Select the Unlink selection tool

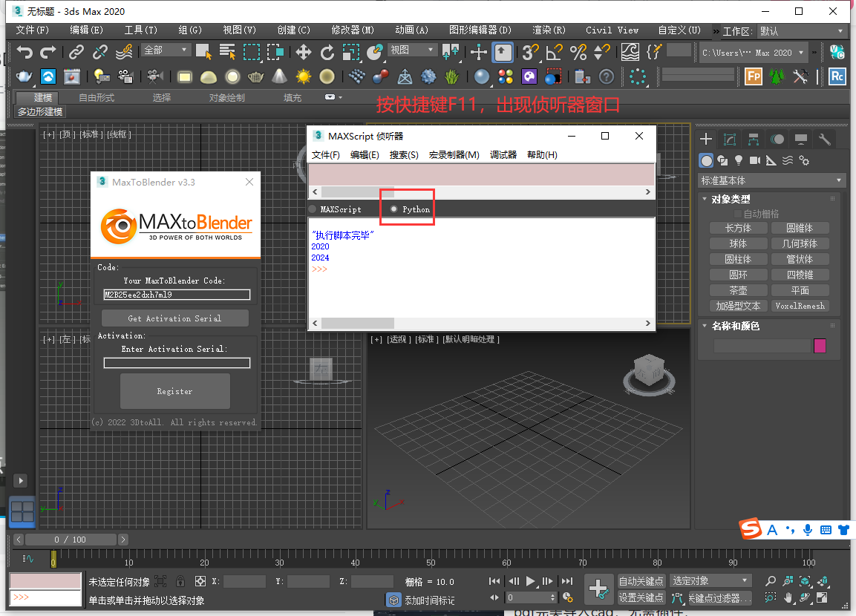[100, 53]
